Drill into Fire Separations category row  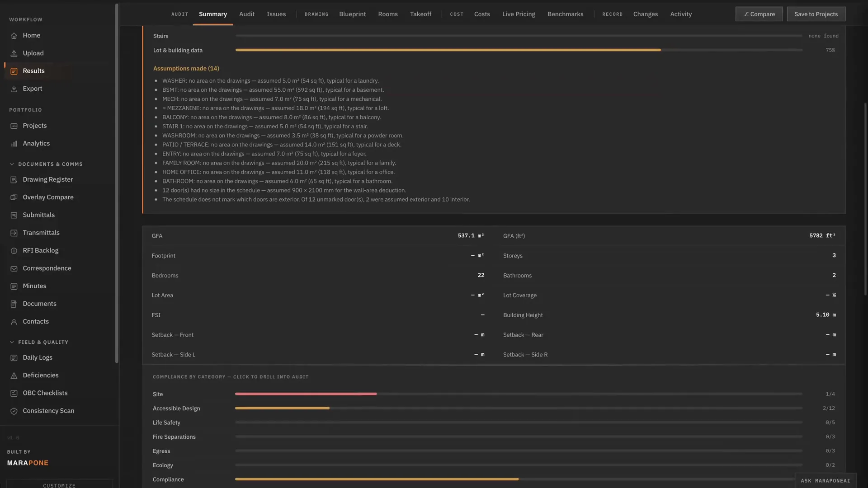[494, 437]
